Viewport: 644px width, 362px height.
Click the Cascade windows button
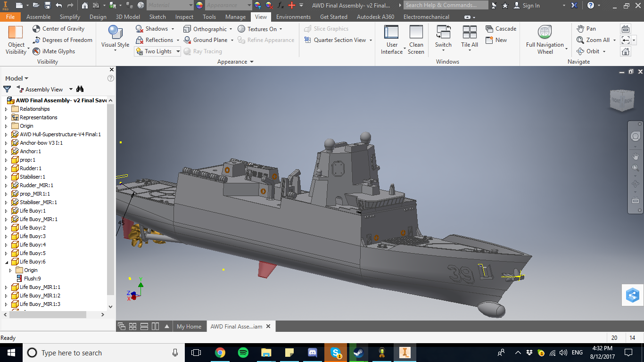(x=501, y=29)
